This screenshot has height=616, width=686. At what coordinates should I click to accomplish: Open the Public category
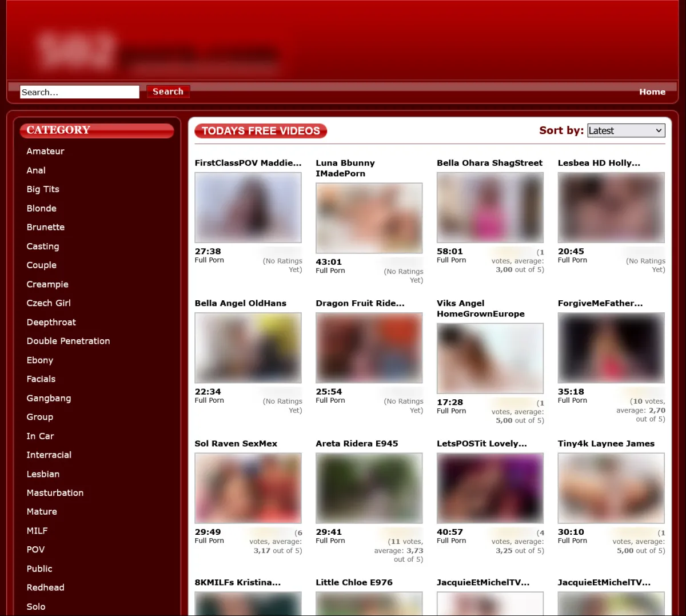(39, 569)
